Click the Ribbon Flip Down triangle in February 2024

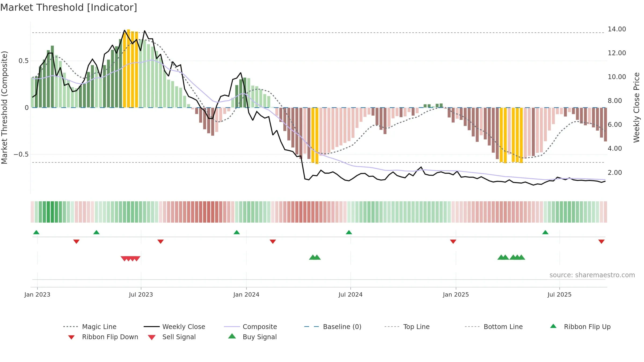point(273,242)
